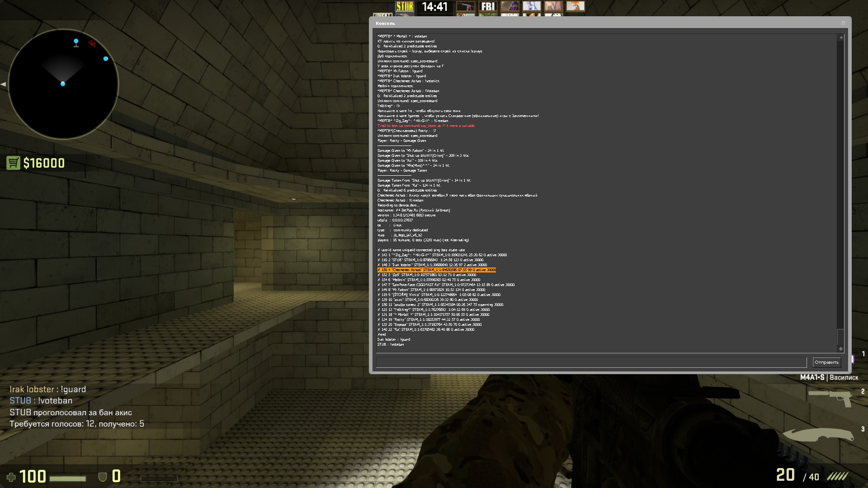Click the rifle-image player avatar beside timer
Viewport: 868px width, 488px height.
click(x=465, y=6)
